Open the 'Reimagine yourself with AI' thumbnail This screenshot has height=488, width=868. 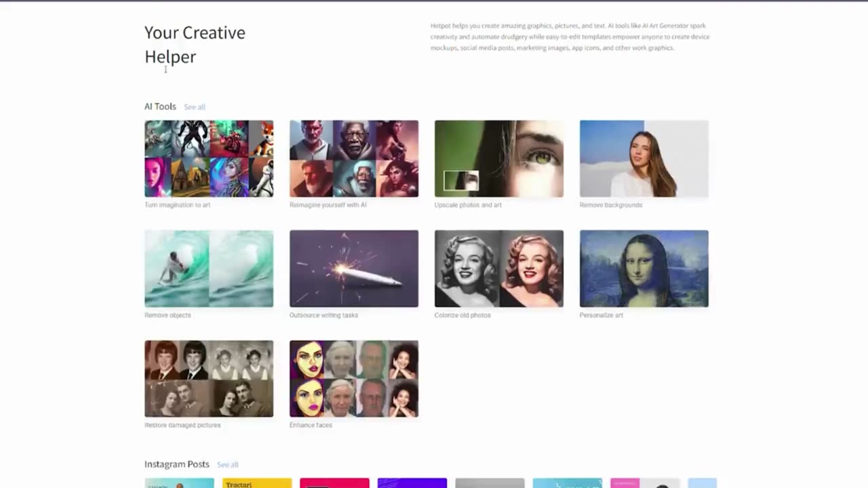click(x=354, y=159)
